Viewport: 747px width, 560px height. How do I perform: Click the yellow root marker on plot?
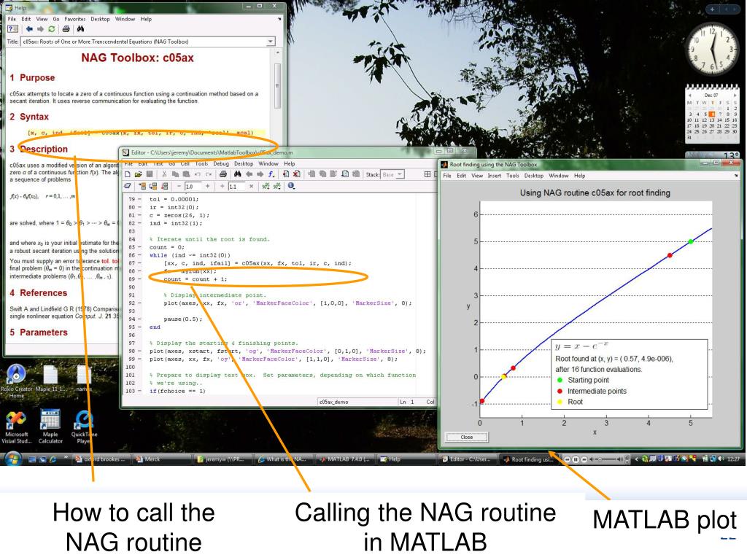pos(504,377)
